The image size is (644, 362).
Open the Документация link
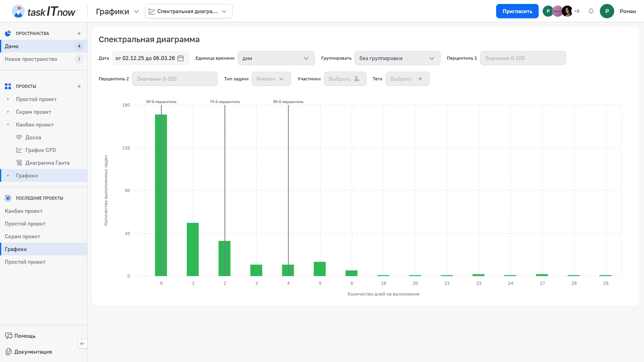[x=33, y=352]
